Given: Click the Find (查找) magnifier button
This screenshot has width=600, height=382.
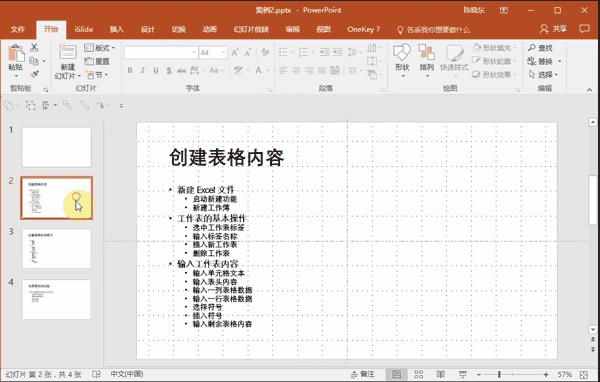Looking at the screenshot, I should click(540, 48).
